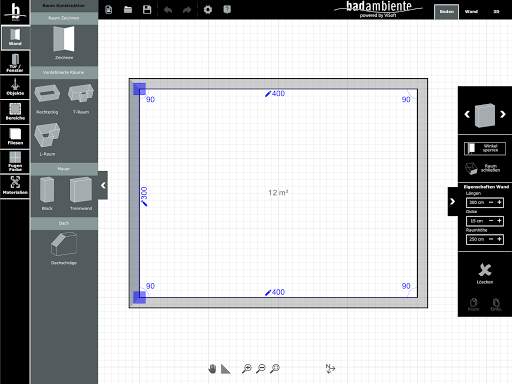
Task: Open settings with the gear icon
Action: 208,10
